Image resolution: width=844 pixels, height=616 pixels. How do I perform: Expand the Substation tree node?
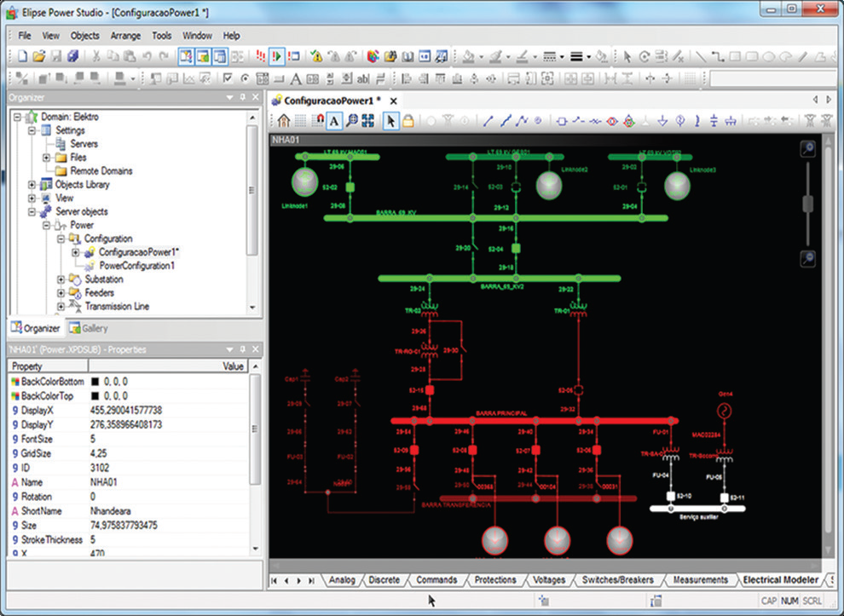pos(61,279)
